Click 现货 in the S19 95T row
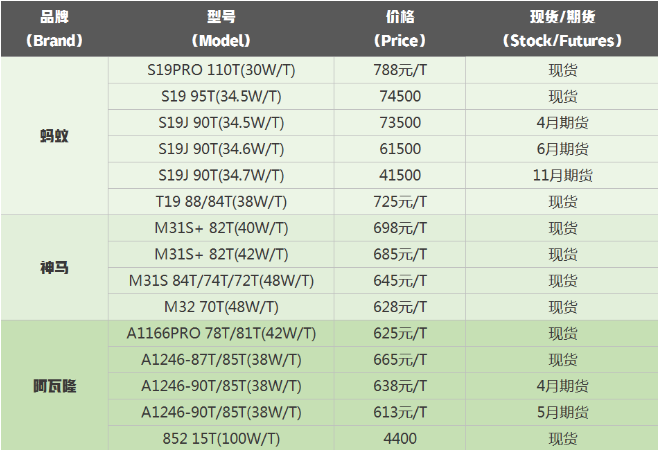Image resolution: width=658 pixels, height=451 pixels. click(562, 96)
